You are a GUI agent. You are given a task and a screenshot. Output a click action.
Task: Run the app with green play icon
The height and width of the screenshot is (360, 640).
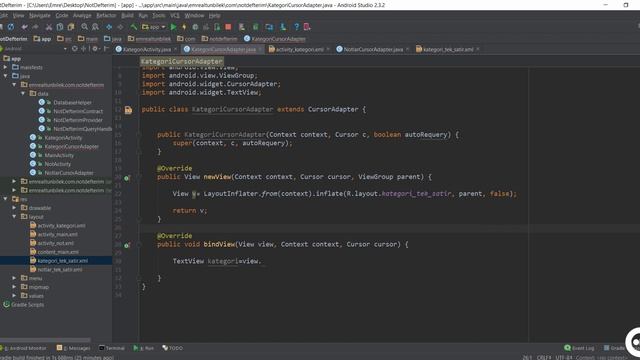[173, 27]
